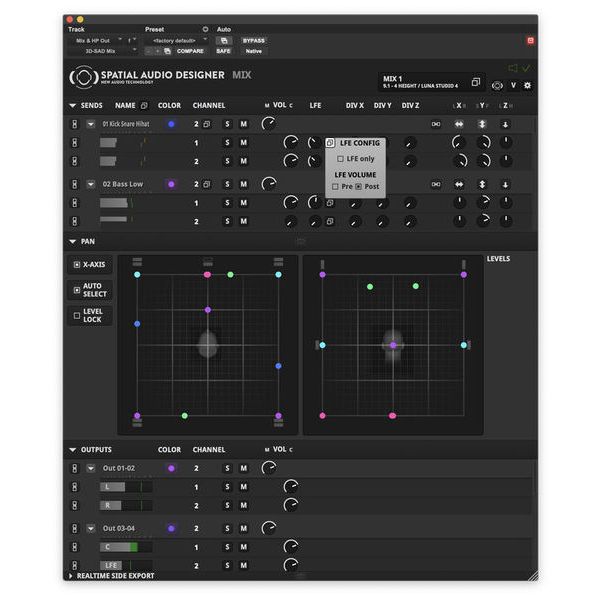This screenshot has width=600, height=600.
Task: Collapse the OUTPUTS section
Action: (72, 450)
